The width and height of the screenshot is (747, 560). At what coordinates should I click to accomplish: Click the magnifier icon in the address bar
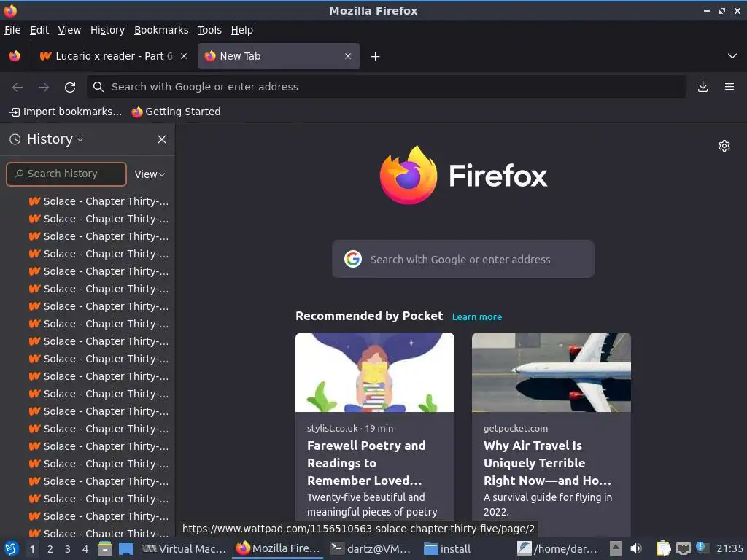point(98,87)
